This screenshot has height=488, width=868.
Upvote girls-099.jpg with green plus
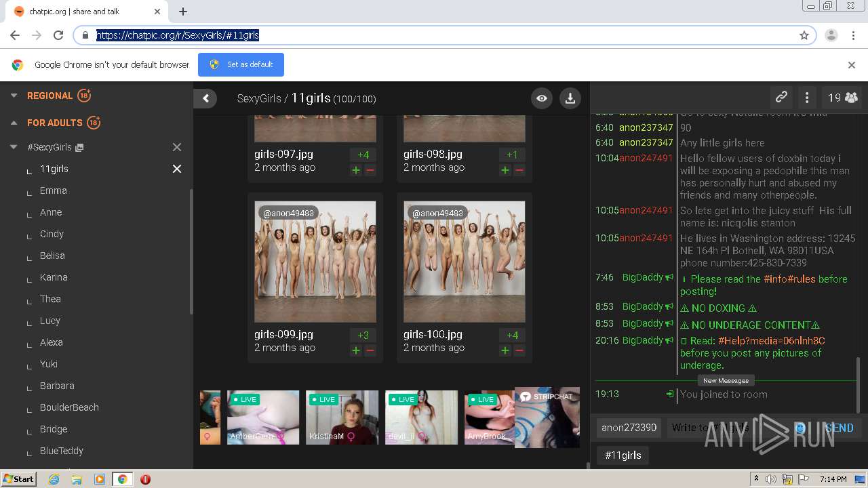coord(356,350)
